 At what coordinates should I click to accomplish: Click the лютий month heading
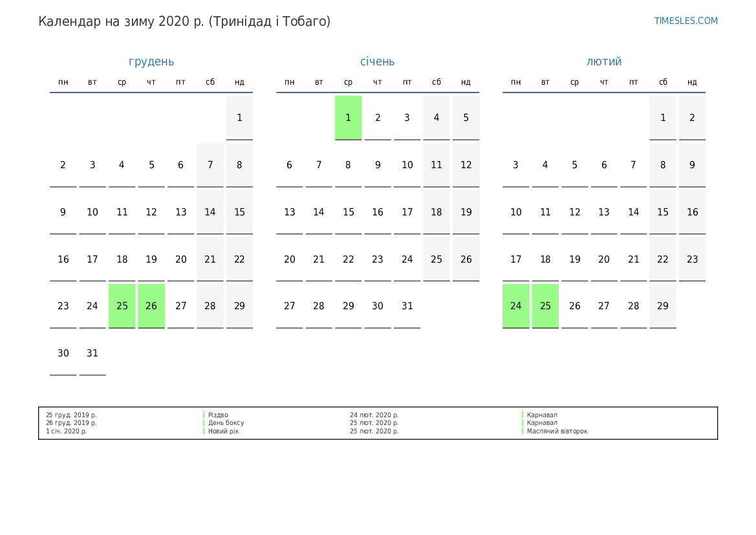[604, 61]
